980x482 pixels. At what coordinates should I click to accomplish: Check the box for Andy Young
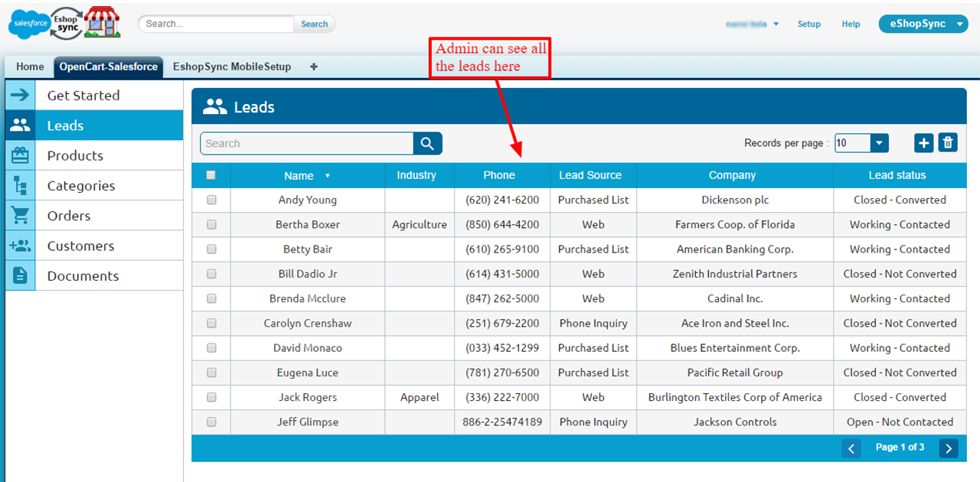coord(211,200)
